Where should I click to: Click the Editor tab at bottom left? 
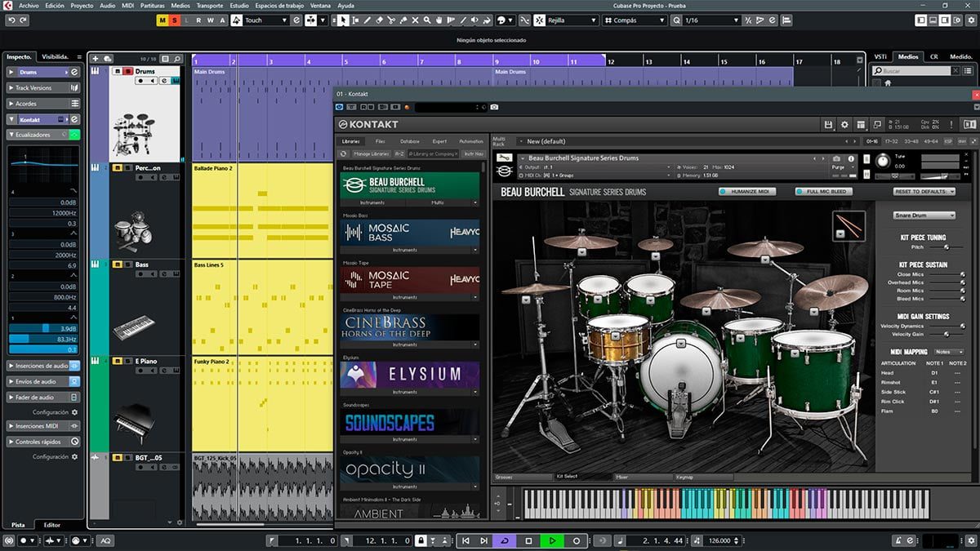[51, 525]
